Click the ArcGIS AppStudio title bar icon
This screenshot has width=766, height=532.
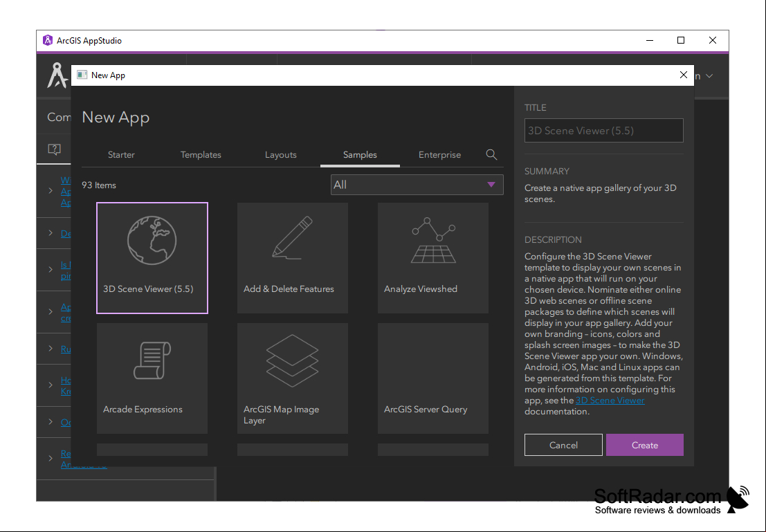click(47, 41)
